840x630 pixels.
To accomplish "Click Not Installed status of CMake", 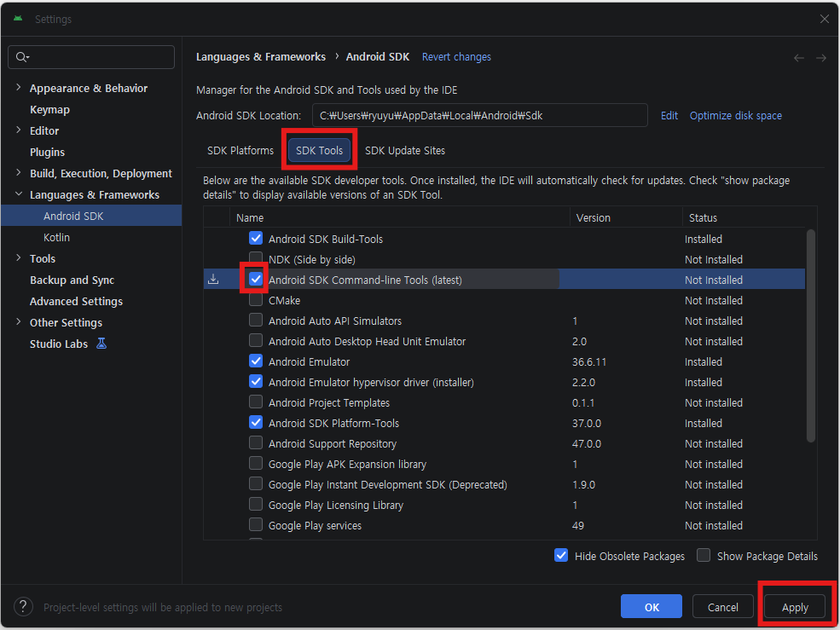I will (714, 301).
